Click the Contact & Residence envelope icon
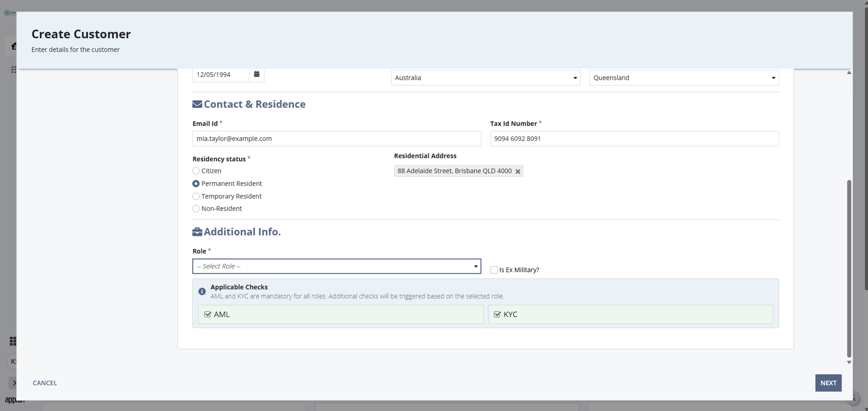 197,104
